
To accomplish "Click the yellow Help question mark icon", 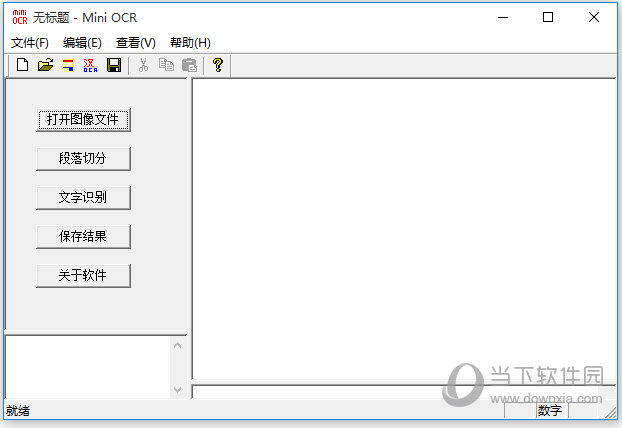I will pos(217,65).
